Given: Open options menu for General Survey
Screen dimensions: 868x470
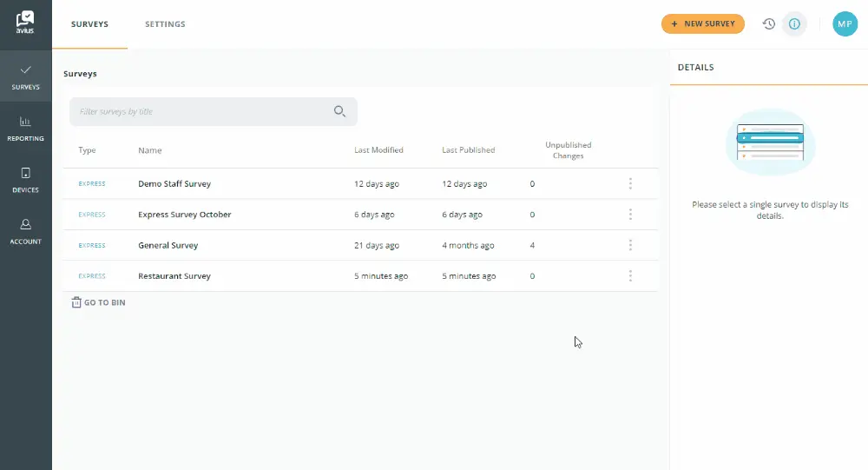Looking at the screenshot, I should [630, 245].
